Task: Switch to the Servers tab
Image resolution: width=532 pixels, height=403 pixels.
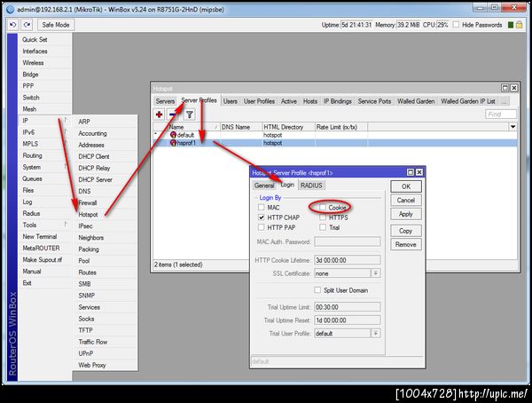Action: (165, 101)
